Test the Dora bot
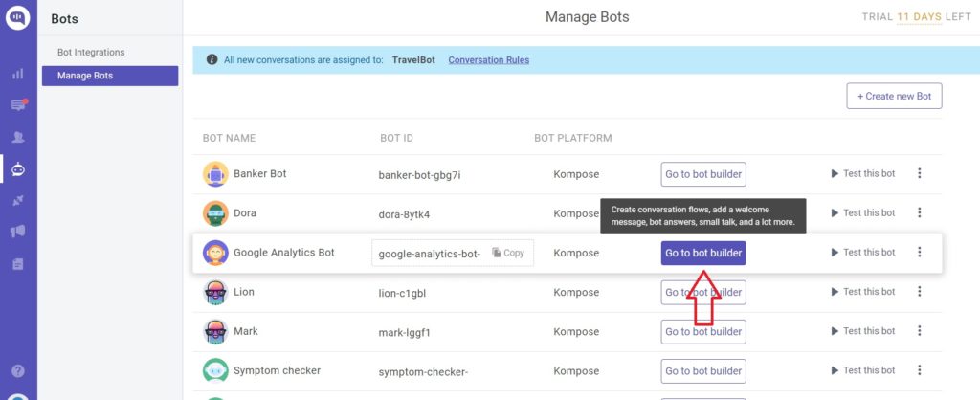This screenshot has height=400, width=980. (x=863, y=212)
